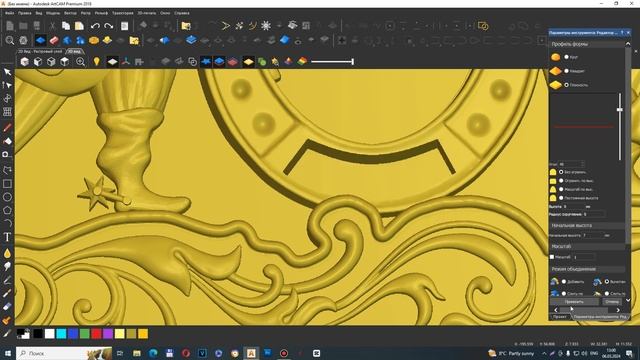The height and width of the screenshot is (360, 640).
Task: Click the tool panel vertical scrollbar
Action: pos(628,145)
